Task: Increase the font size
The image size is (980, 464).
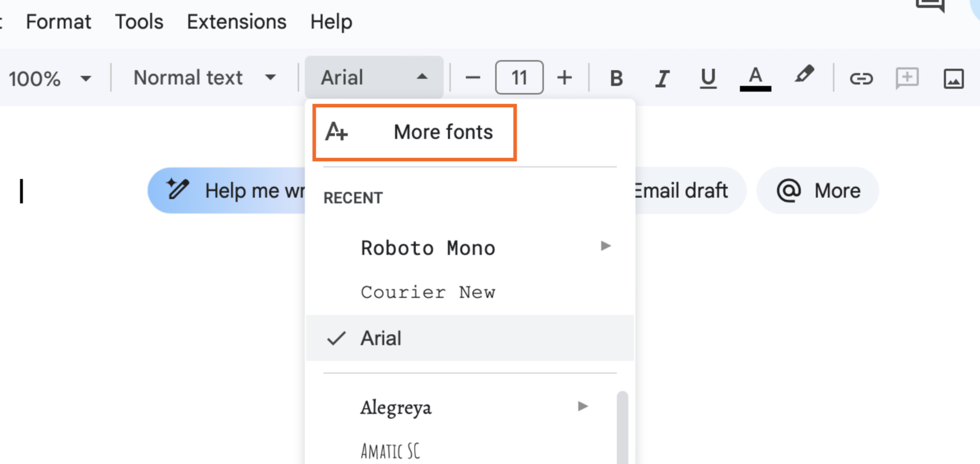Action: [564, 77]
